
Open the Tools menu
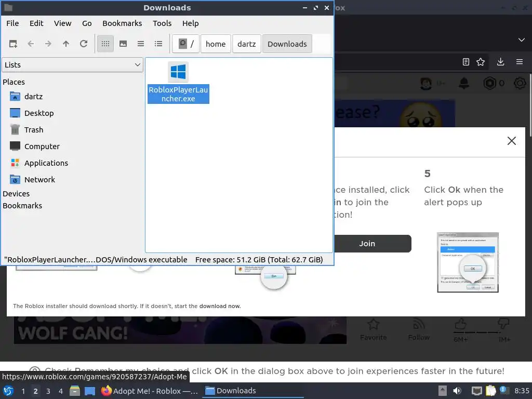pos(162,23)
